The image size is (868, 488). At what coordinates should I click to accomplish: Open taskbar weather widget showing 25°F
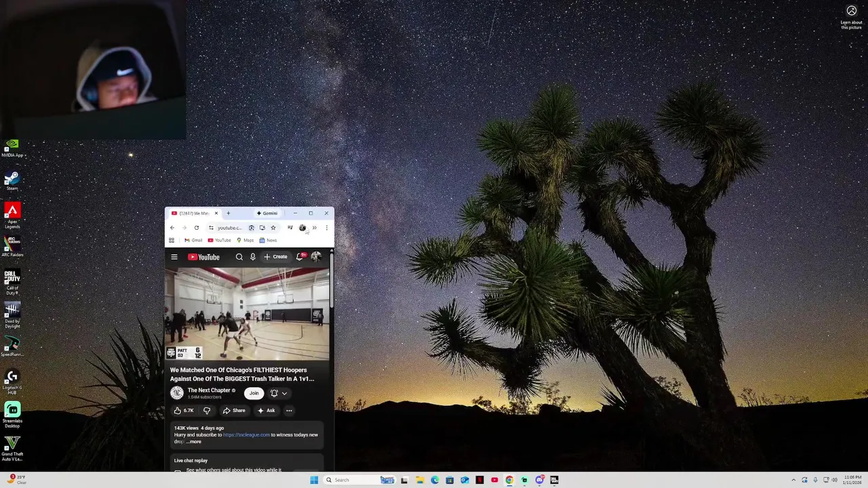[x=16, y=479]
